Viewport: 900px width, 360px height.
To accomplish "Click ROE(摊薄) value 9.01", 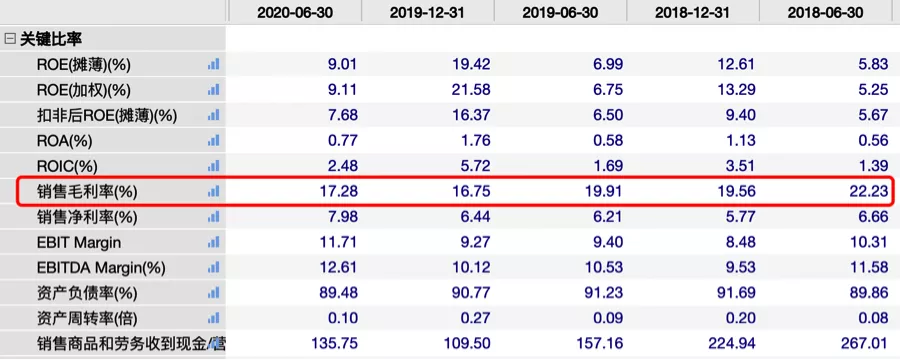I will pyautogui.click(x=342, y=64).
